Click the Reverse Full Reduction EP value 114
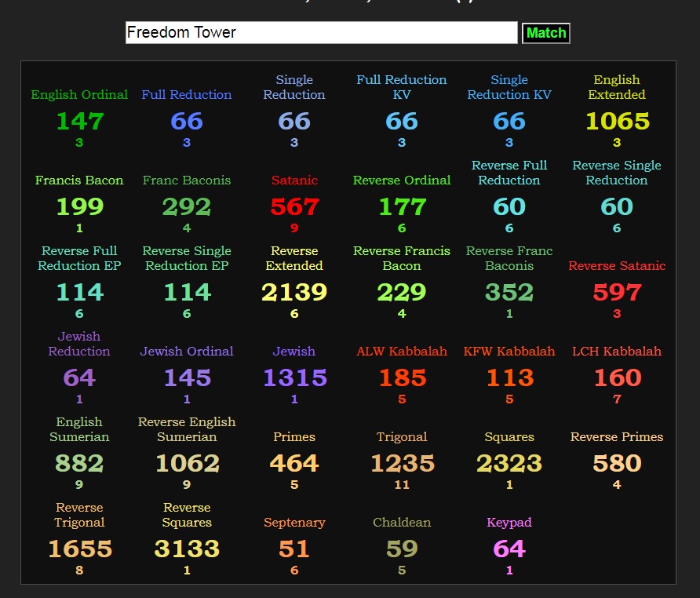700x598 pixels. pos(80,293)
